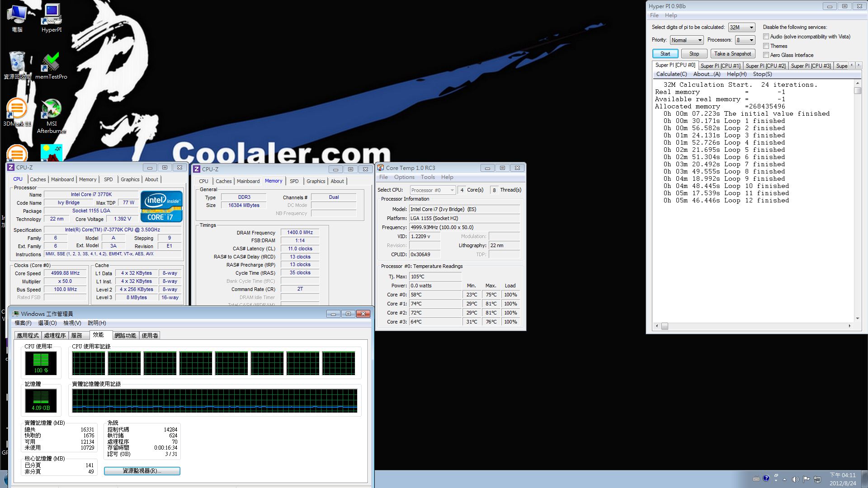
Task: Click Stop(S) in Super PI menu
Action: point(762,74)
